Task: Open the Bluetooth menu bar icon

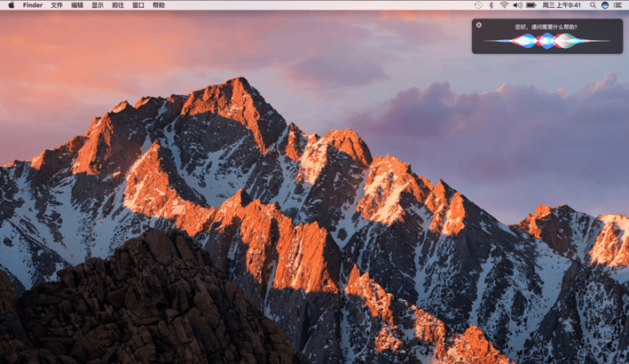Action: (491, 5)
